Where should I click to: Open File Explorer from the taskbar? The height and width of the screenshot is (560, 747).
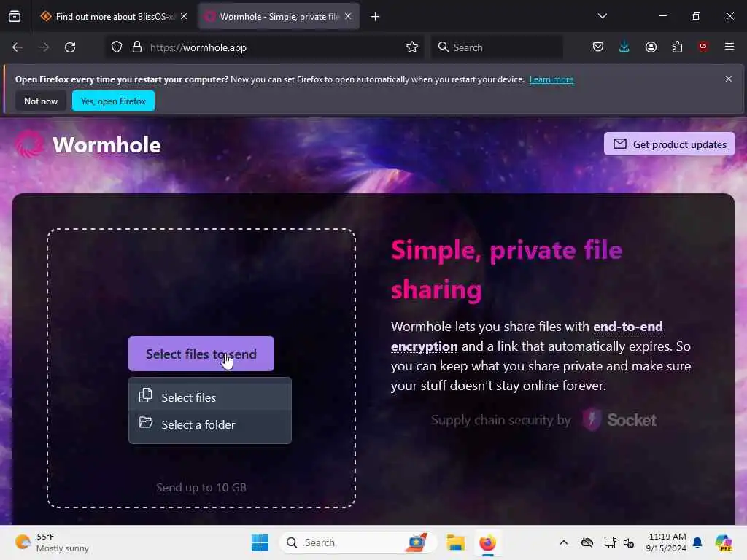455,542
